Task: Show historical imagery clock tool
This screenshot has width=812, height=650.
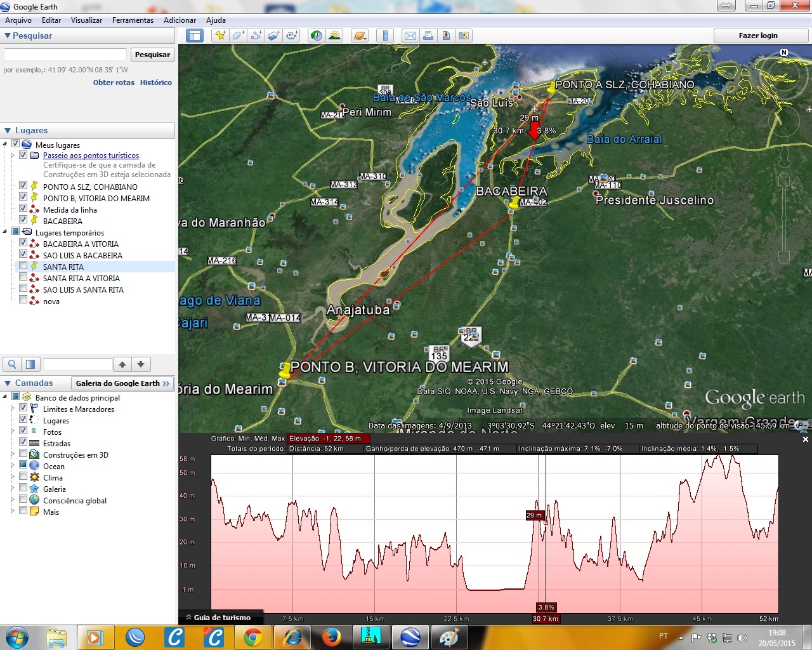Action: [316, 36]
